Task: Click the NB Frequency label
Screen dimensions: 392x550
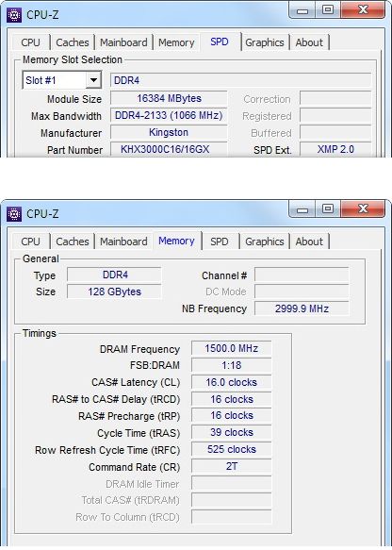Action: pyautogui.click(x=215, y=308)
